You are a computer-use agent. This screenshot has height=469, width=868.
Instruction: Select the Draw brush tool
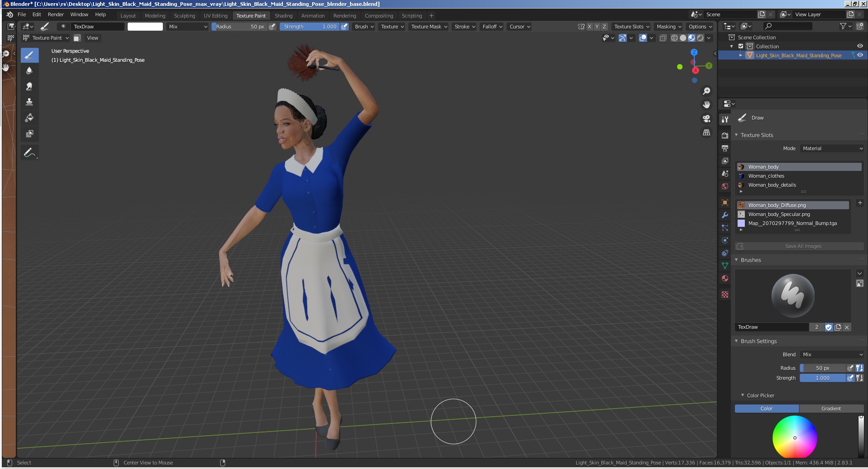point(29,55)
